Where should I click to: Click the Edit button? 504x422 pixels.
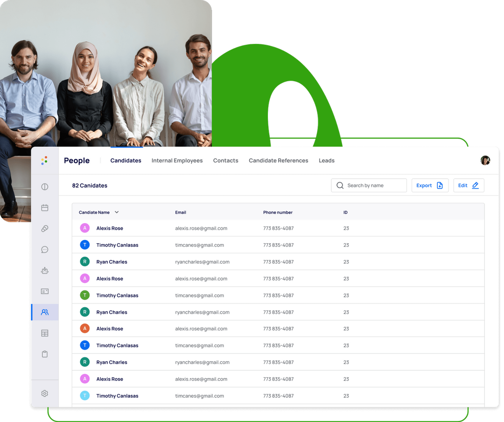[x=468, y=185]
